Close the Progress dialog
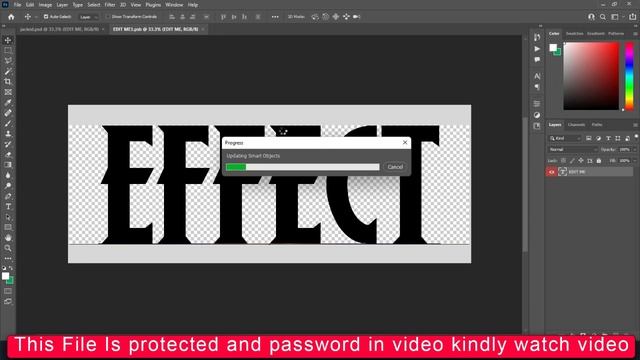The image size is (640, 360). (x=405, y=142)
